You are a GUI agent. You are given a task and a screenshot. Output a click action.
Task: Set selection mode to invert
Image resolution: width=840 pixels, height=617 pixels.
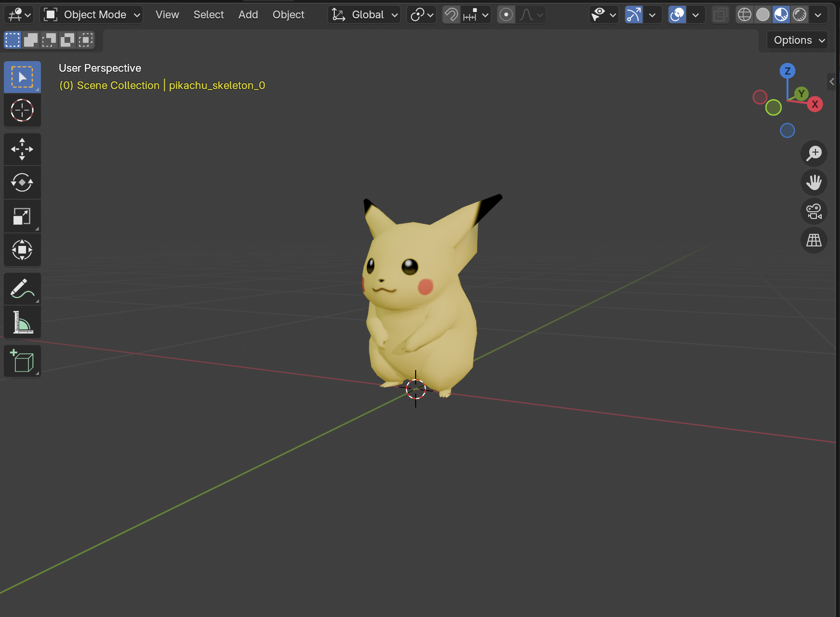[x=67, y=40]
